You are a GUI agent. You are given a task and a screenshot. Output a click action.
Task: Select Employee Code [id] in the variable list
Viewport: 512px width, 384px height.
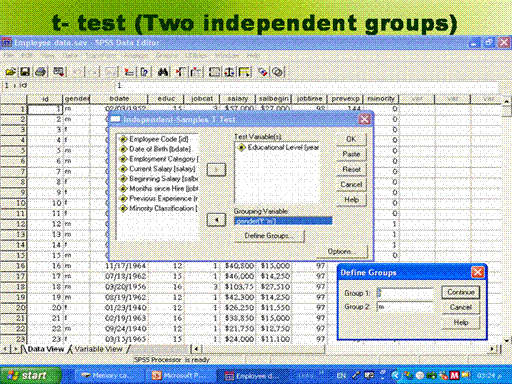pos(158,139)
